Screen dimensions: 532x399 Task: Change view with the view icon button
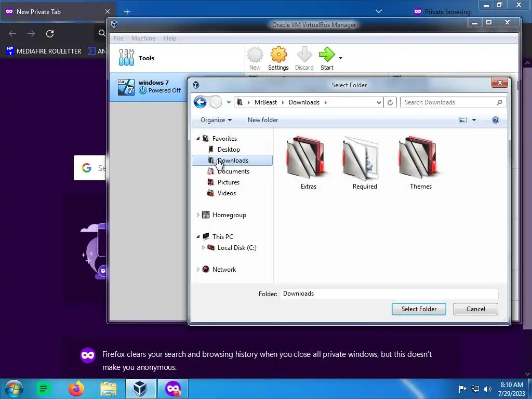[463, 120]
